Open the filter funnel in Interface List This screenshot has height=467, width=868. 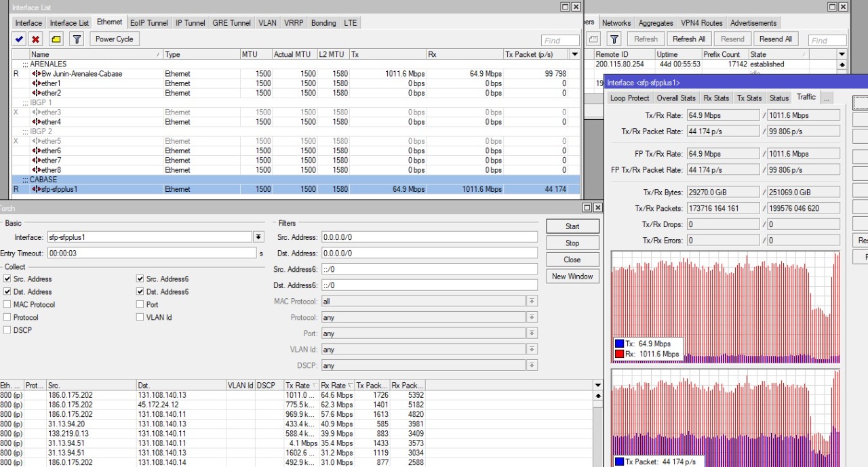pos(77,39)
